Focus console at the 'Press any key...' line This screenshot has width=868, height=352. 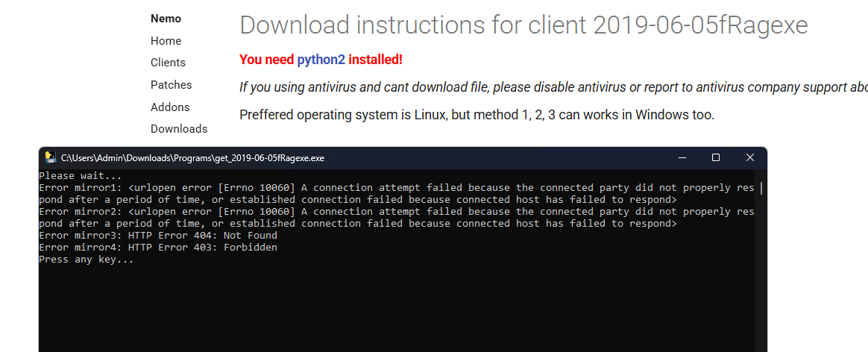[x=86, y=260]
